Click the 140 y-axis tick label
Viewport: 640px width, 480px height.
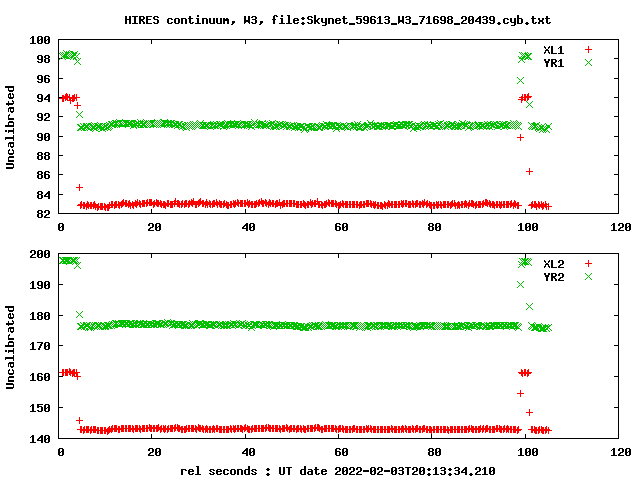[x=40, y=439]
